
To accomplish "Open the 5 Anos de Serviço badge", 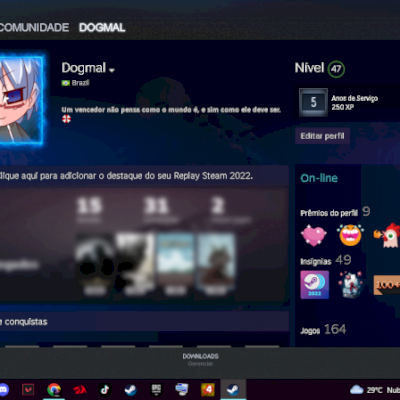I will pos(313,102).
